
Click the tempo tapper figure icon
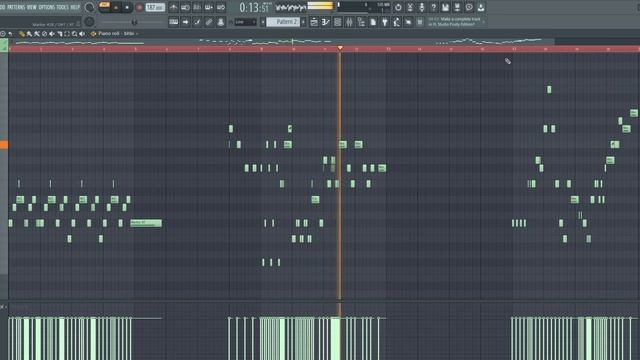tap(396, 22)
